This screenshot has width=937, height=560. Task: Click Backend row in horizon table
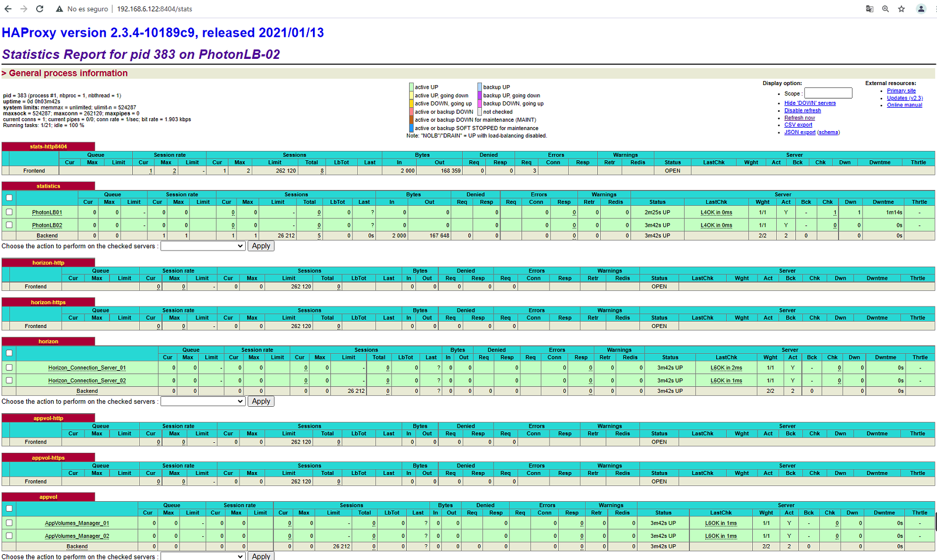coord(468,391)
